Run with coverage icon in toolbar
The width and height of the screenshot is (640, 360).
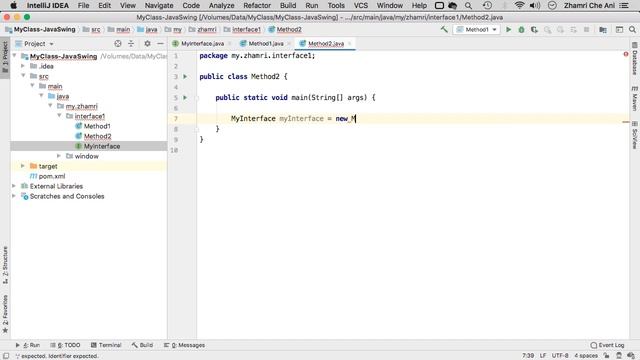pyautogui.click(x=534, y=29)
